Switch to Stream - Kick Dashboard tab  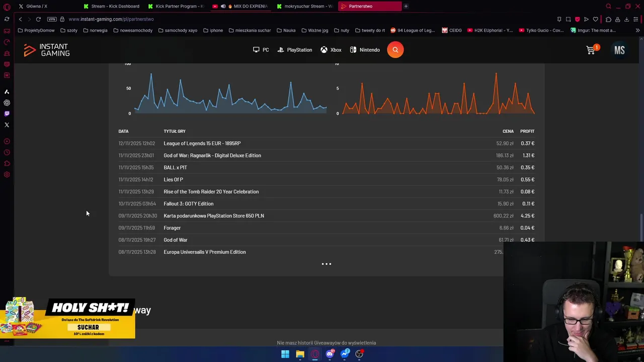click(113, 6)
